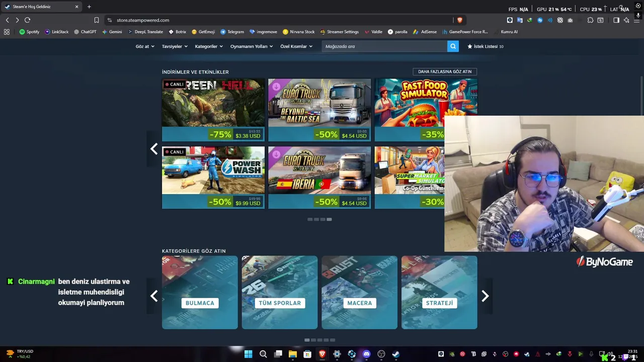Bookmark this page with the bookmark icon

coord(96,20)
